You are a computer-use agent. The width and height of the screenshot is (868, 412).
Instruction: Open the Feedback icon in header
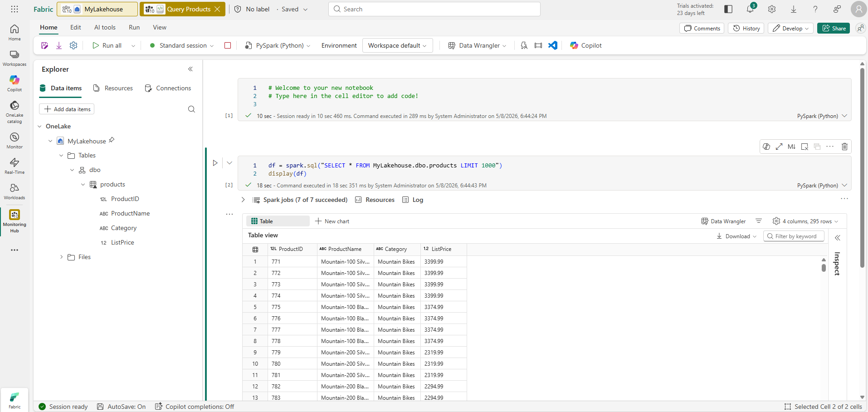(837, 9)
